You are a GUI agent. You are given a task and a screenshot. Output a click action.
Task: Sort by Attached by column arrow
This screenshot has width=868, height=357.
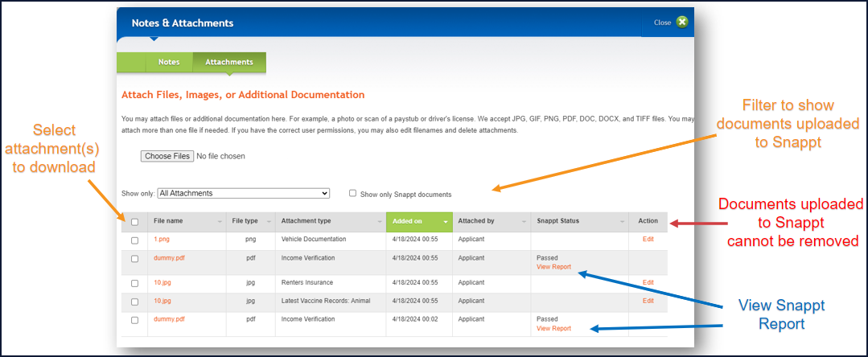coord(525,221)
